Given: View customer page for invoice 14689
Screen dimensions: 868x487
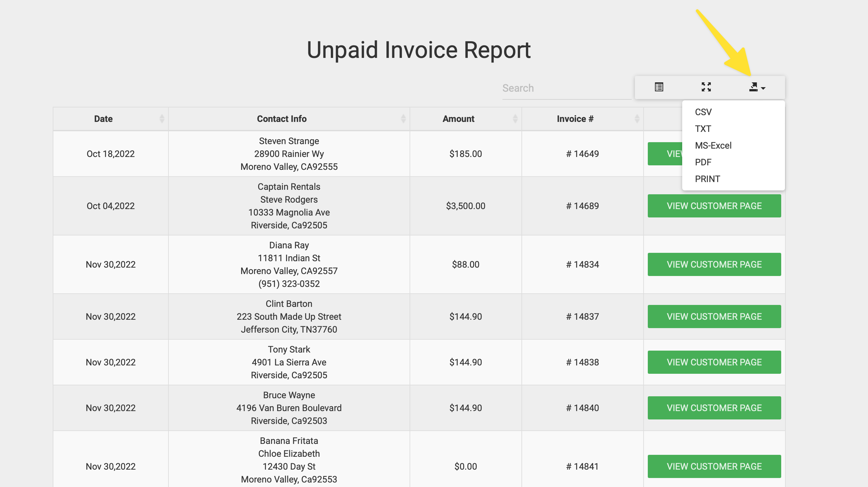Looking at the screenshot, I should click(x=714, y=206).
